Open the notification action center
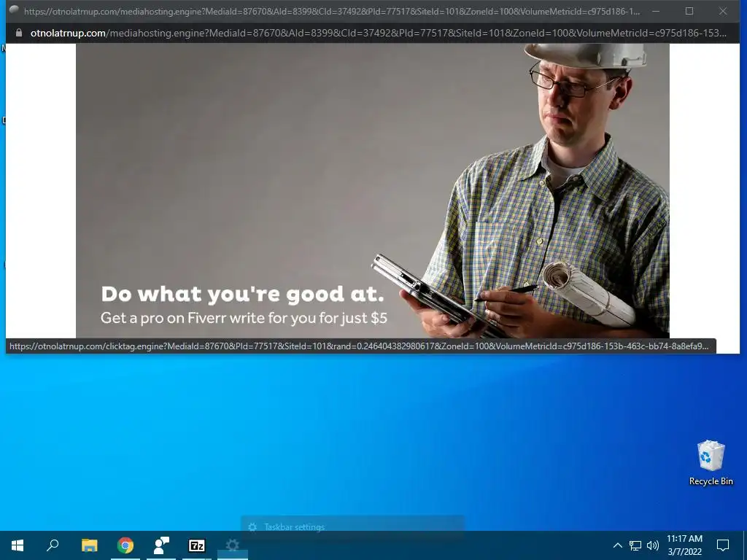This screenshot has width=747, height=560. point(723,545)
